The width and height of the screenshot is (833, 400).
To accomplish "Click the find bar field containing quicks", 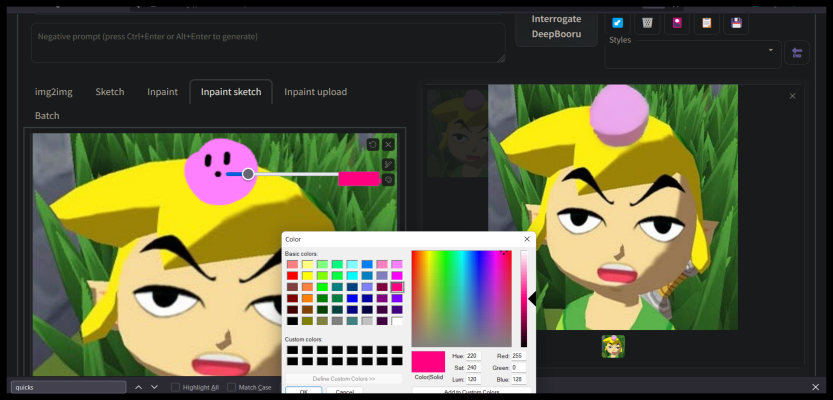I will pyautogui.click(x=69, y=387).
